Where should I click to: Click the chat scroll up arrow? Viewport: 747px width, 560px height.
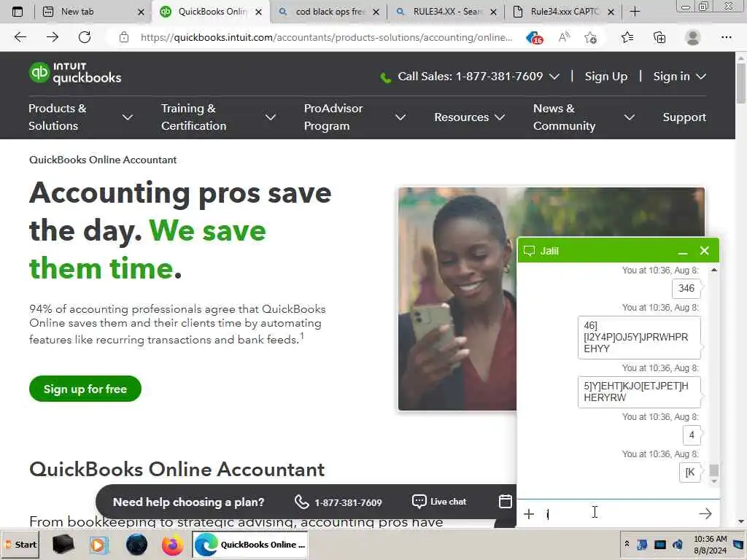pos(713,270)
